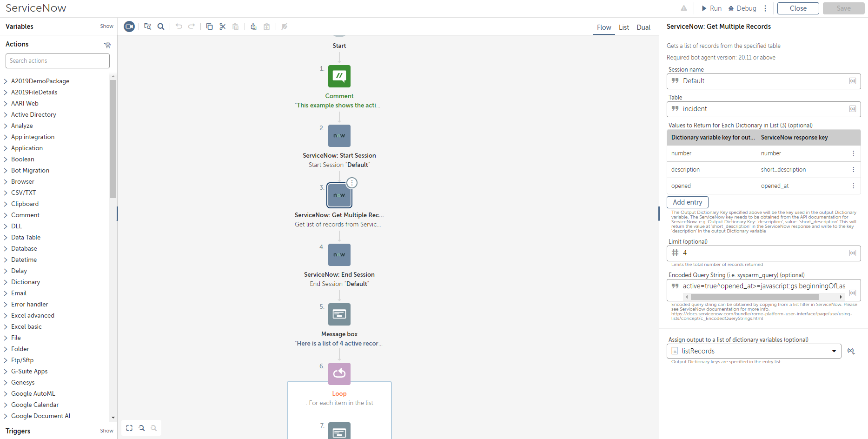
Task: Select the ServiceNow Get Multiple Records node
Action: click(x=339, y=195)
